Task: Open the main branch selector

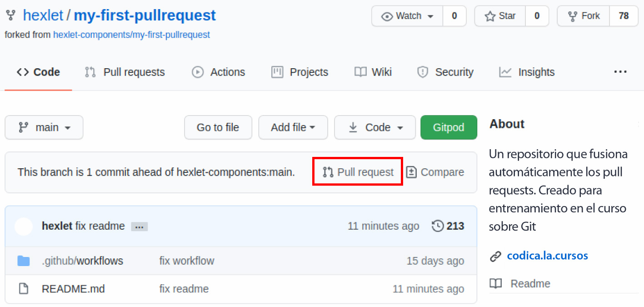Action: click(x=44, y=127)
